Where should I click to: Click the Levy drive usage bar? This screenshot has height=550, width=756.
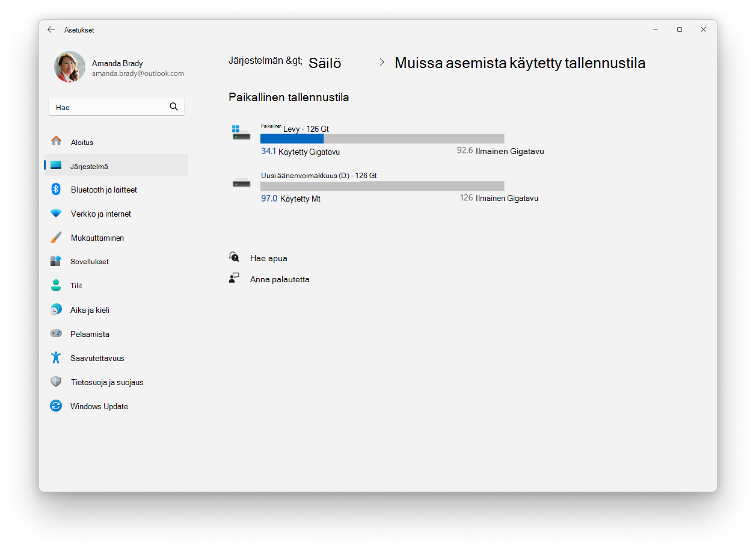(x=382, y=139)
